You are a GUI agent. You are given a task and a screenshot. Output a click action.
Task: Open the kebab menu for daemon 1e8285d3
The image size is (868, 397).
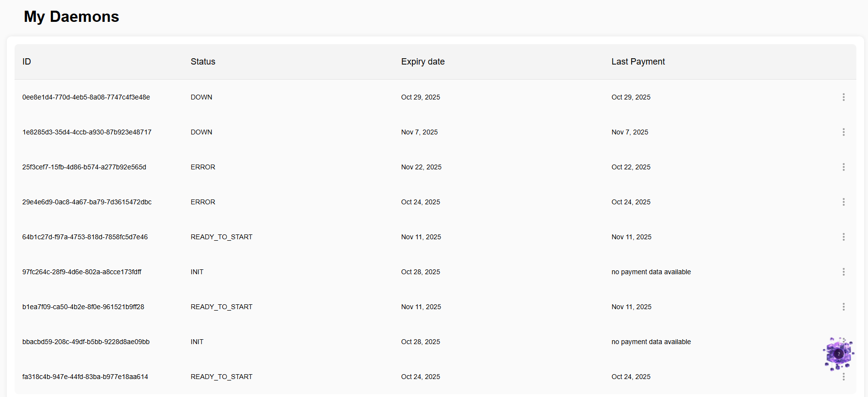[x=843, y=132]
